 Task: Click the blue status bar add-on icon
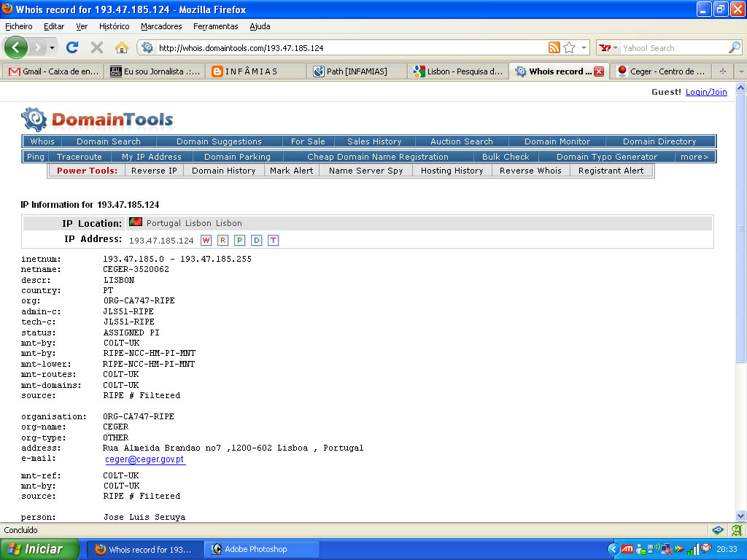(x=718, y=530)
